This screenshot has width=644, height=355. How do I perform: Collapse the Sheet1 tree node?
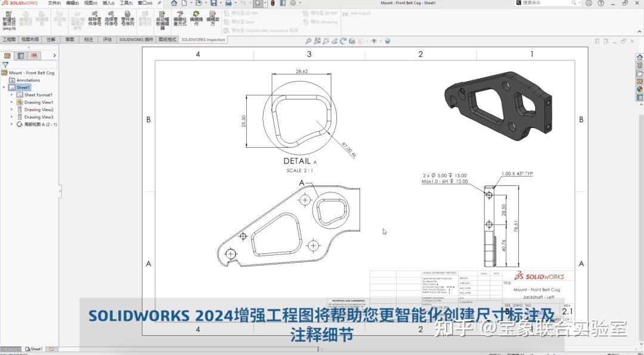point(4,87)
